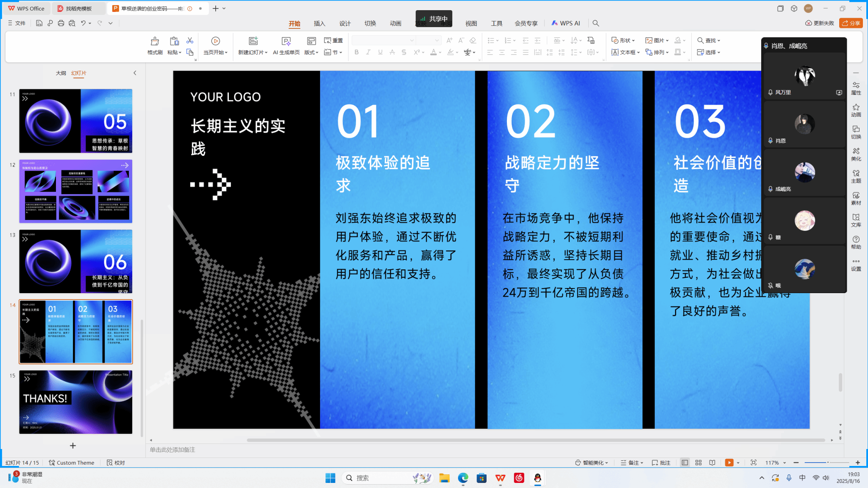Screen dimensions: 868x488
Task: Click the AI 生成单页 icon
Action: [x=286, y=41]
